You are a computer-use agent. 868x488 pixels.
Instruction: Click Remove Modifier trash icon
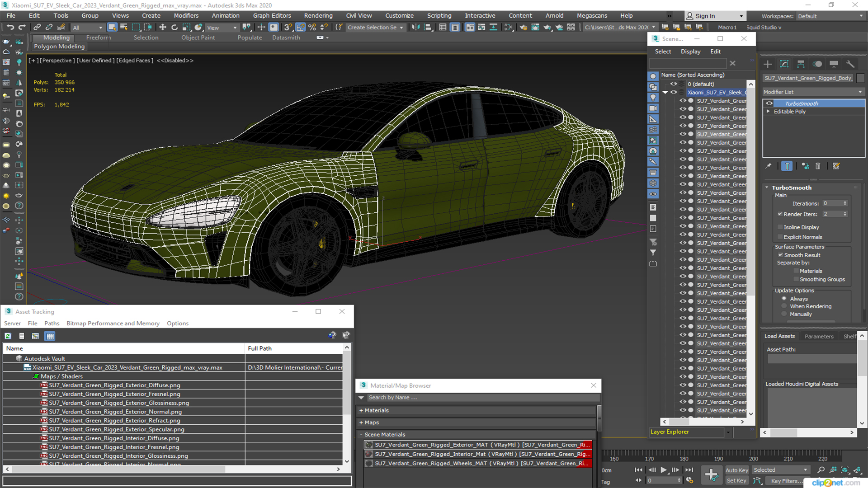click(818, 166)
